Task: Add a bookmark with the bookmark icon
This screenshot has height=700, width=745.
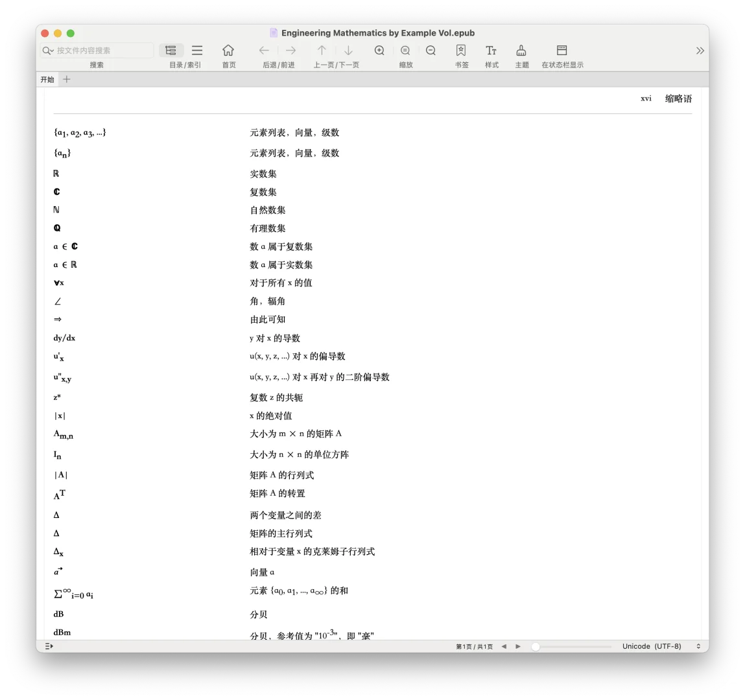Action: [x=461, y=51]
